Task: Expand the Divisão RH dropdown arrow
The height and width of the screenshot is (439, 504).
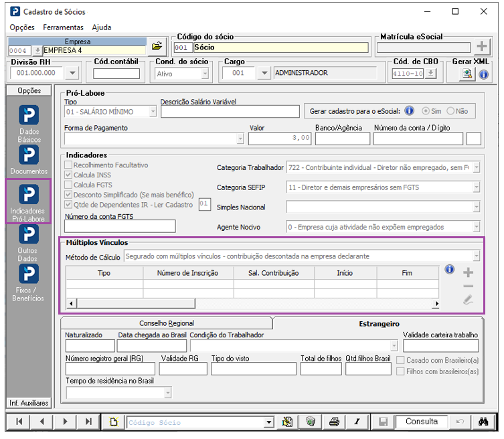Action: (73, 73)
